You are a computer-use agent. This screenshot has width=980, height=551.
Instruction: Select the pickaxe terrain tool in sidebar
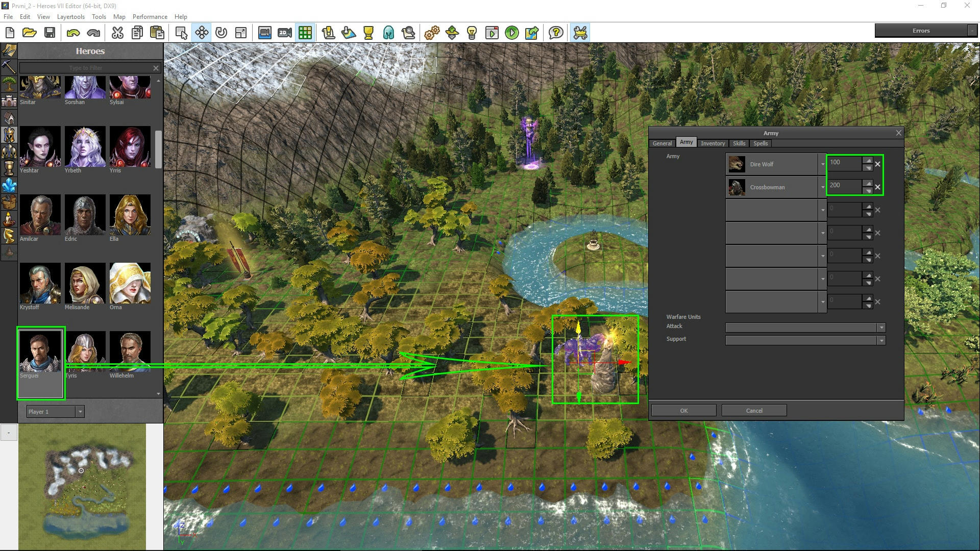click(x=9, y=67)
